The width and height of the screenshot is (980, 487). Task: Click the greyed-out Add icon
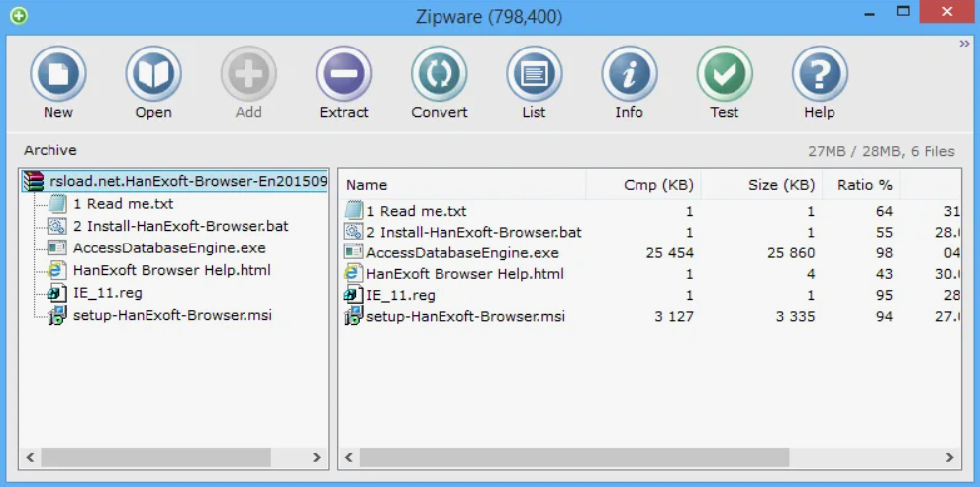(248, 74)
